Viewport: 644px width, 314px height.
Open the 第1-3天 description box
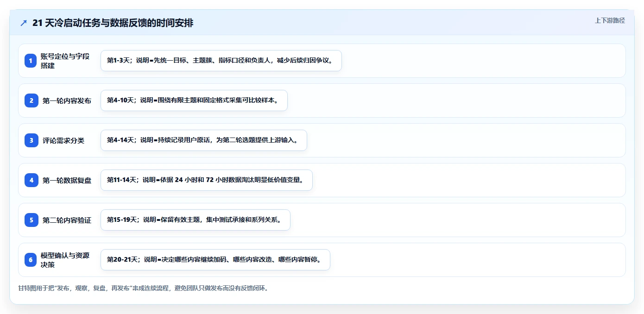tap(221, 61)
